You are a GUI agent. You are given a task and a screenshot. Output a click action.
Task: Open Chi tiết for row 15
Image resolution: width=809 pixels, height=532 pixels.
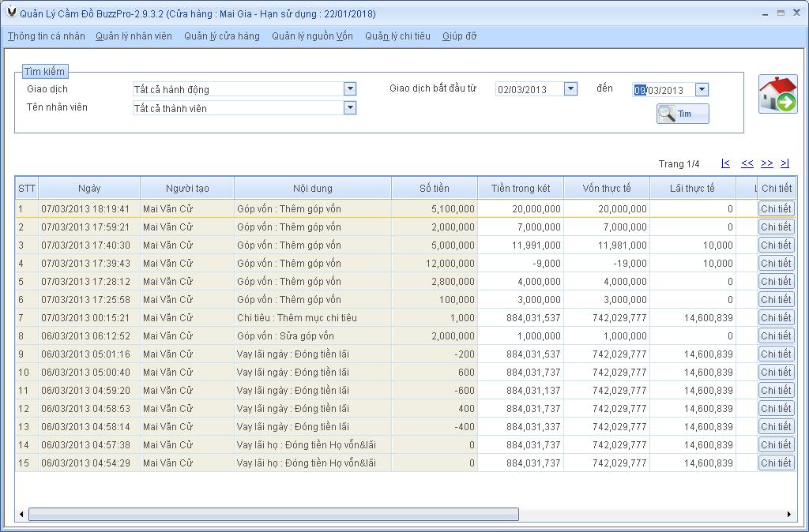click(x=776, y=463)
